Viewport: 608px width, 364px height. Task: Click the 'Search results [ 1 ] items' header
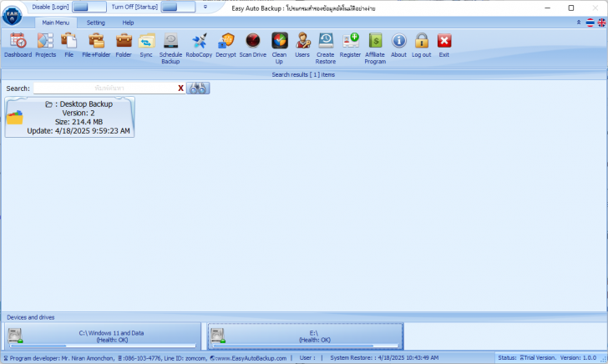[x=303, y=74]
